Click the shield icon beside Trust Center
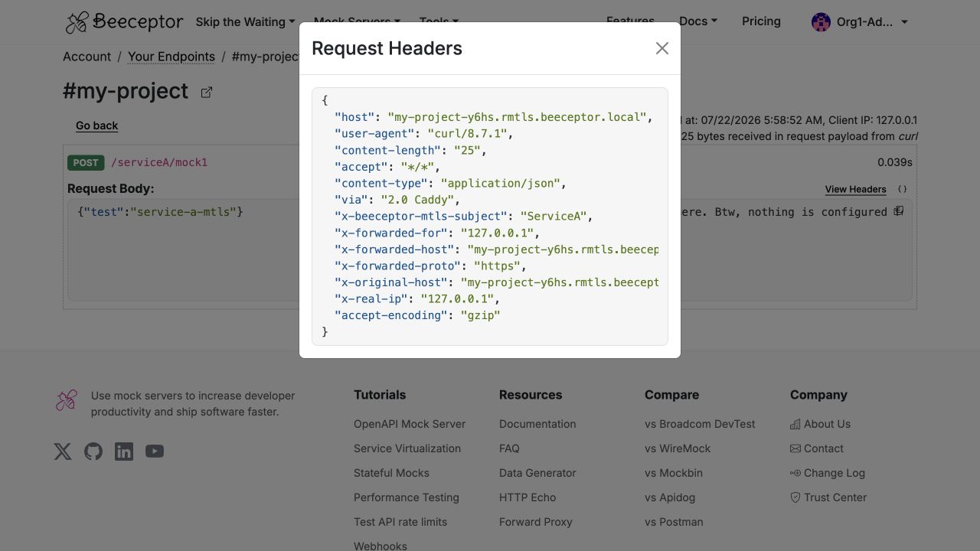 [795, 497]
